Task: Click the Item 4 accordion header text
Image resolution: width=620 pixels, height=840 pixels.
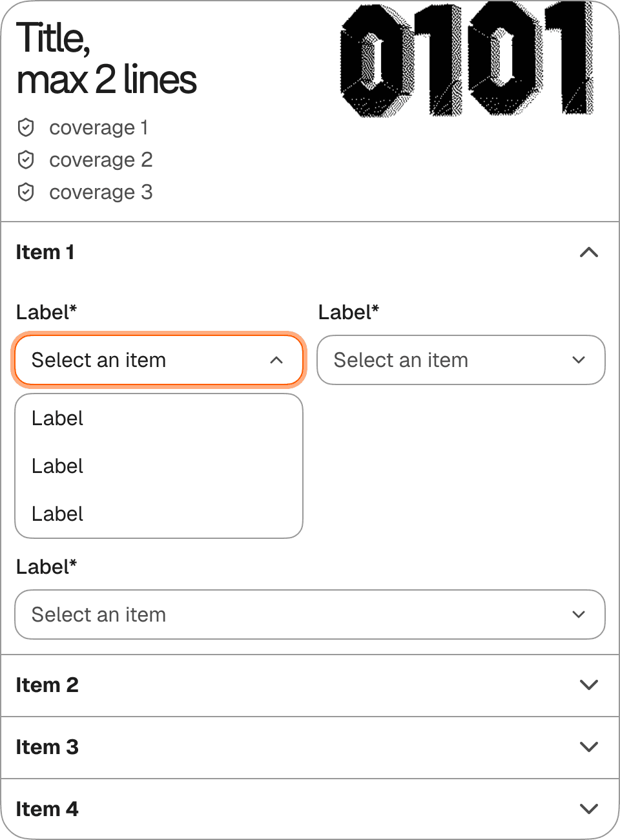Action: click(x=47, y=809)
